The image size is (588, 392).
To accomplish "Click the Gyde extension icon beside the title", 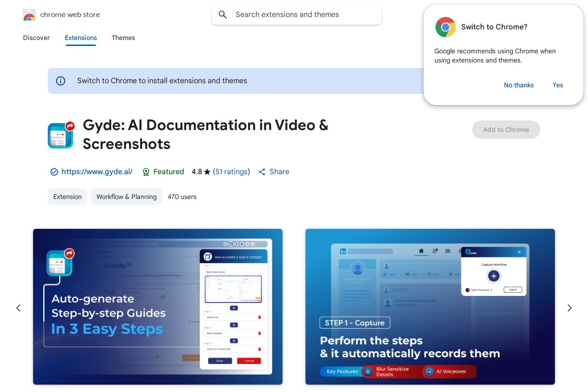I will pyautogui.click(x=61, y=135).
